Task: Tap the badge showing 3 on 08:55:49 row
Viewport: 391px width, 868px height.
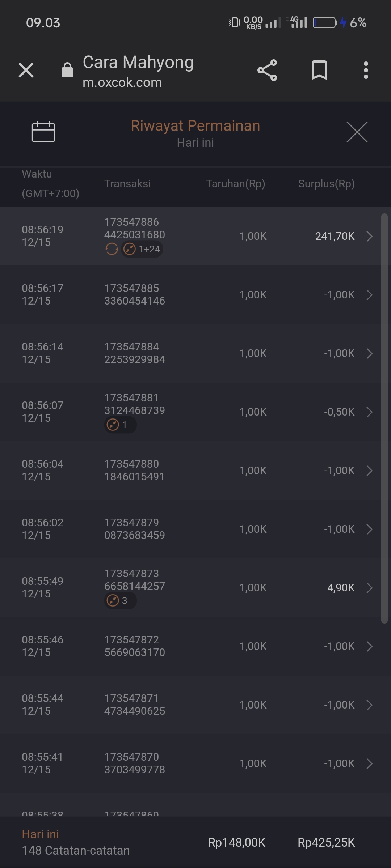Action: [x=120, y=601]
